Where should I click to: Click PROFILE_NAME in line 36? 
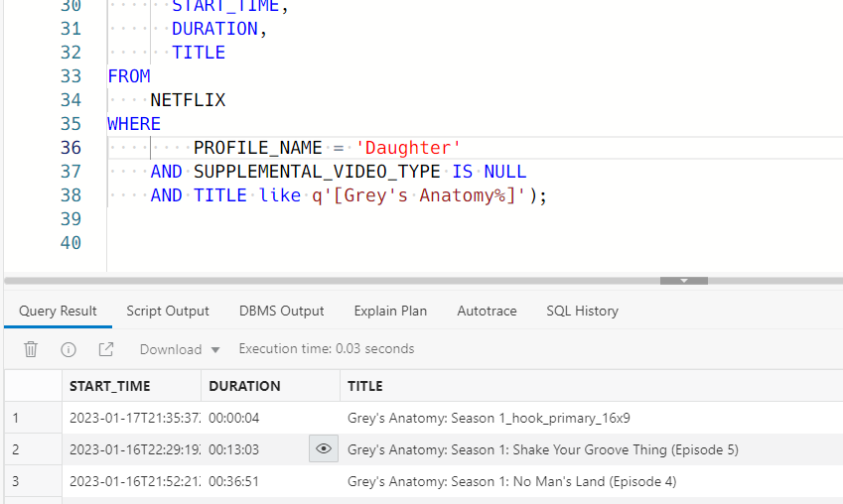pyautogui.click(x=257, y=148)
